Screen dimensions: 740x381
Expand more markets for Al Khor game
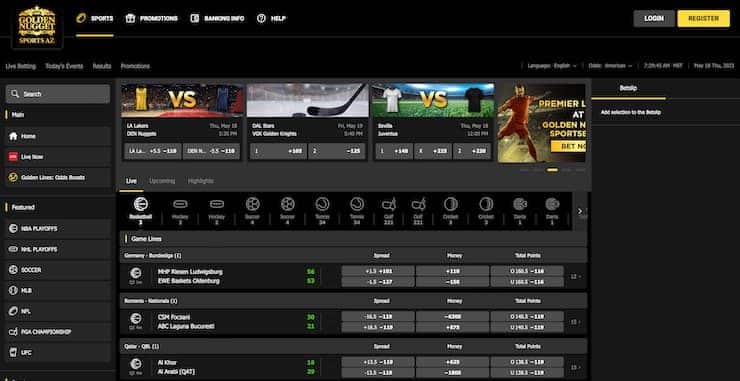click(575, 367)
